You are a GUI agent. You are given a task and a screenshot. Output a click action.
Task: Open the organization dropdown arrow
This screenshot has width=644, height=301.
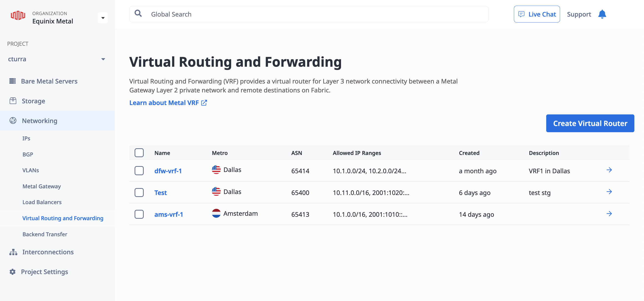(x=103, y=18)
